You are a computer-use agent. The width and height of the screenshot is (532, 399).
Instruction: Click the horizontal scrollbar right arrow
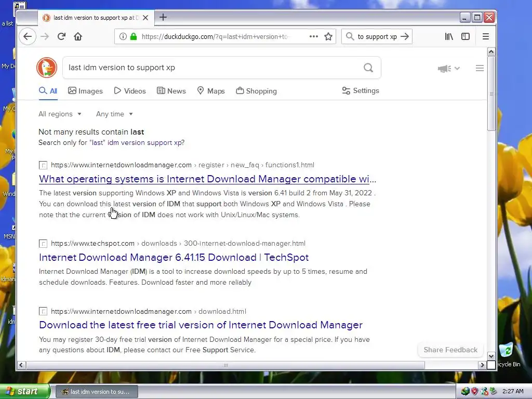[x=482, y=365]
